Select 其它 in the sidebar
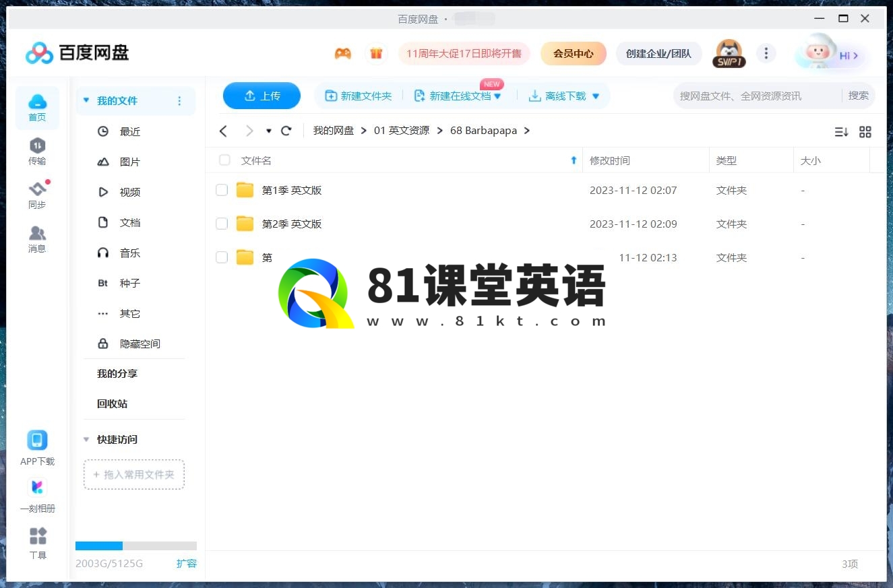 130,314
